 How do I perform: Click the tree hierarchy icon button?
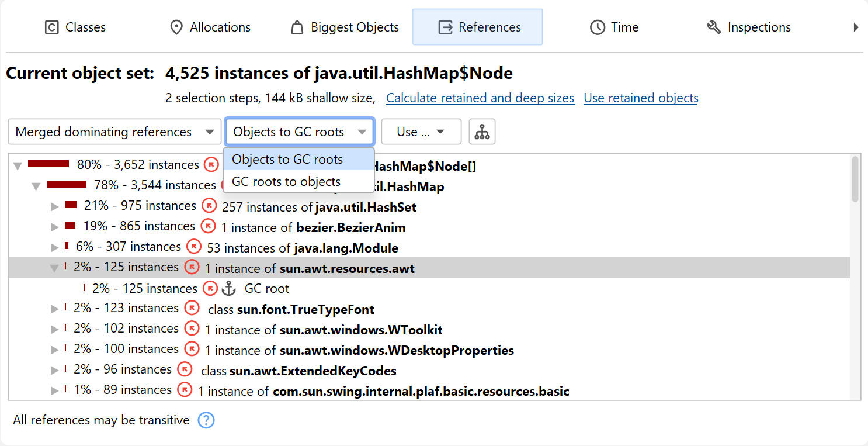click(x=482, y=132)
